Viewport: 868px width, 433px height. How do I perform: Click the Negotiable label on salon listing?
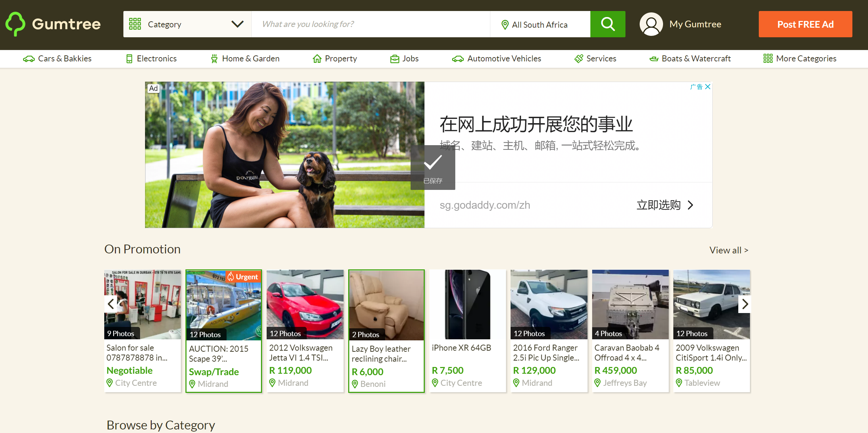129,371
